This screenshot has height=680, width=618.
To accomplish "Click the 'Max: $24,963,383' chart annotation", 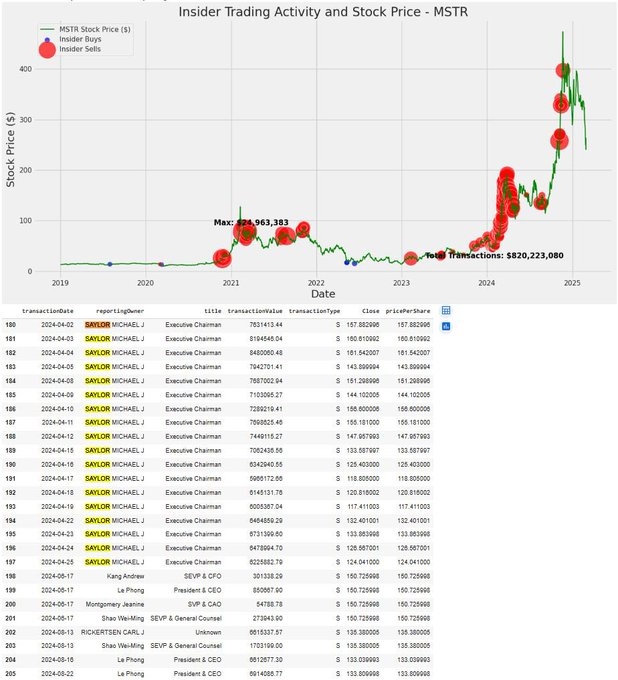I will click(x=251, y=222).
